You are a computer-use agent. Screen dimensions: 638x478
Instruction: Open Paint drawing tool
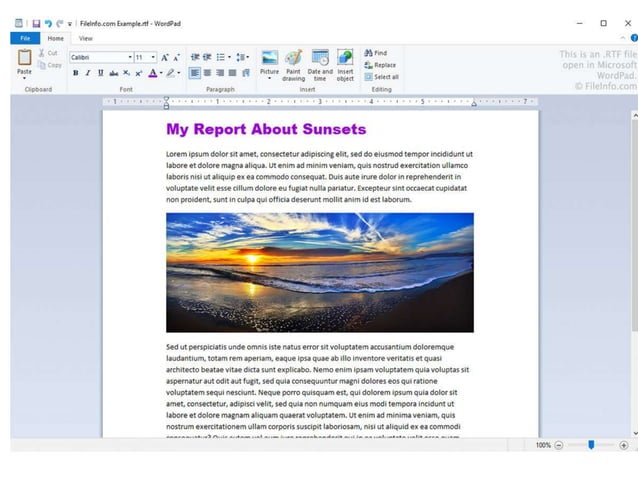click(293, 65)
